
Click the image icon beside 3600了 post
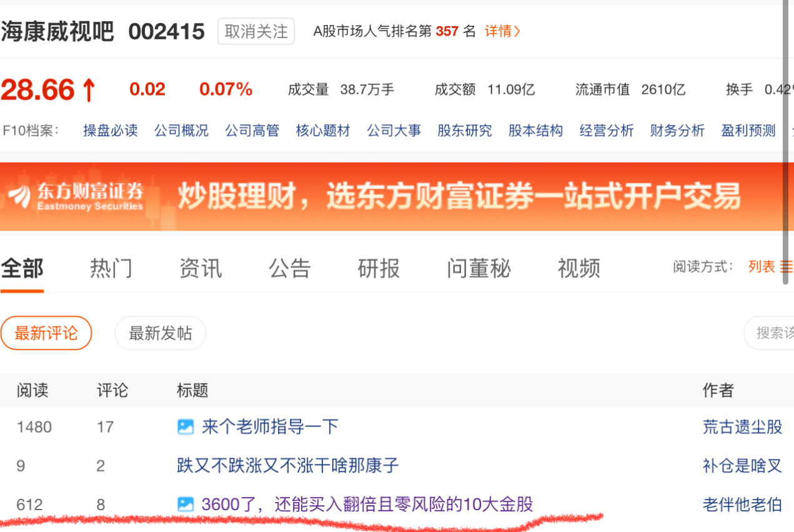click(x=186, y=505)
